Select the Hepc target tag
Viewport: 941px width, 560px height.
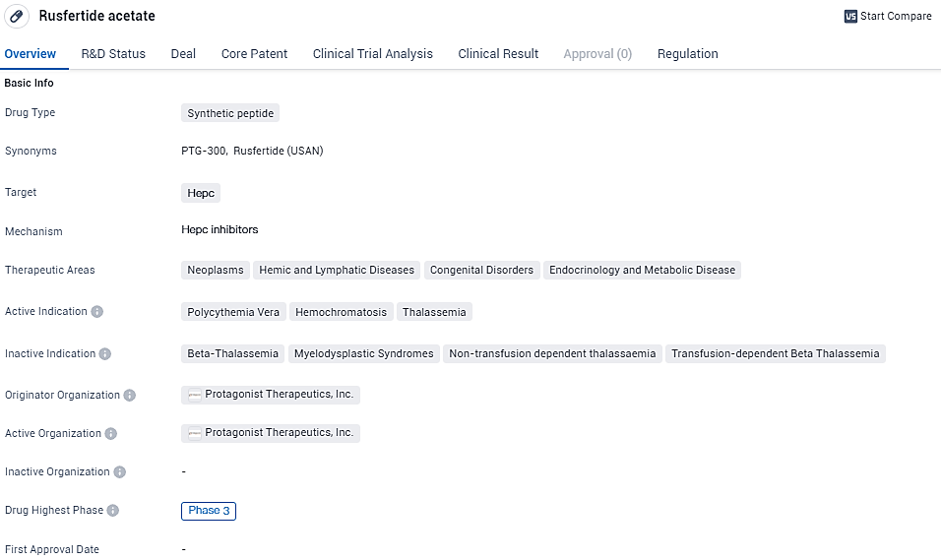point(201,194)
